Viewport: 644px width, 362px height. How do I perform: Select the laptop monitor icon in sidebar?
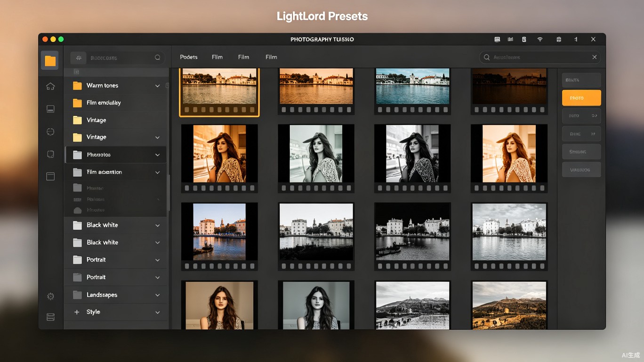(x=50, y=109)
